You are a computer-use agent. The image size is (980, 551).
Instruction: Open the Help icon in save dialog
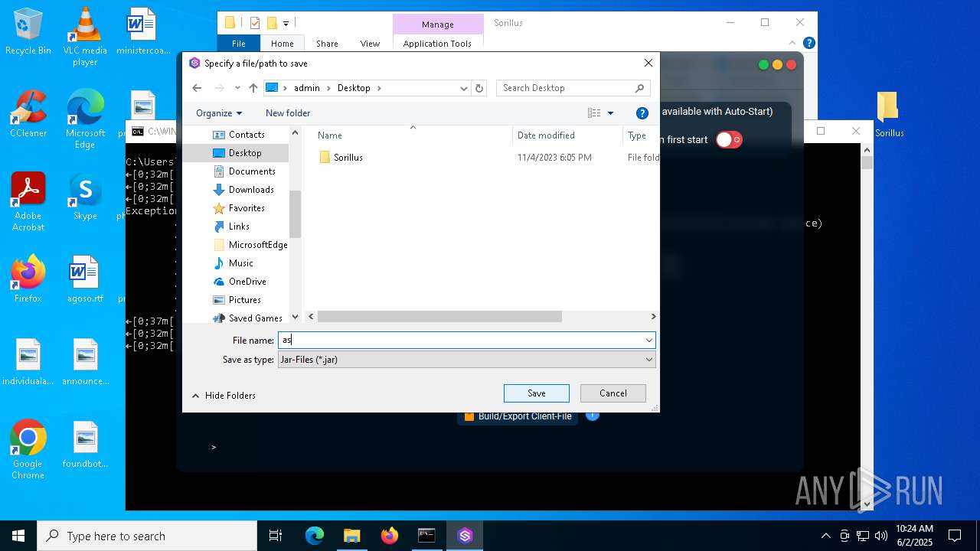tap(642, 113)
